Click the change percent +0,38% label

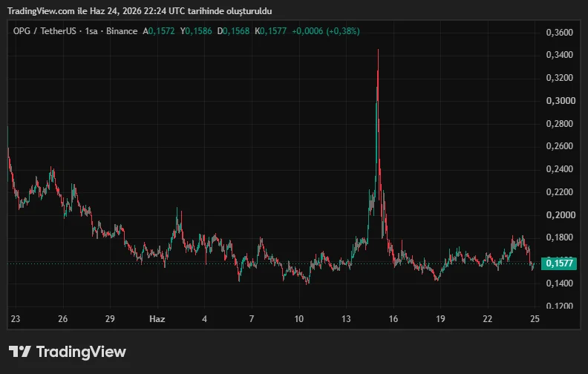coord(343,31)
